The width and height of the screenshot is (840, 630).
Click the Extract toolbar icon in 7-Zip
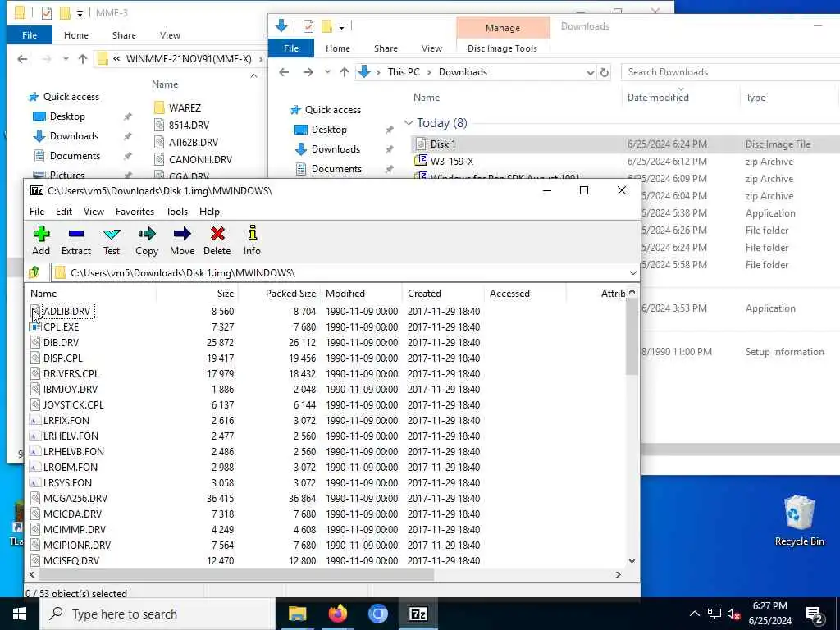[x=76, y=240]
